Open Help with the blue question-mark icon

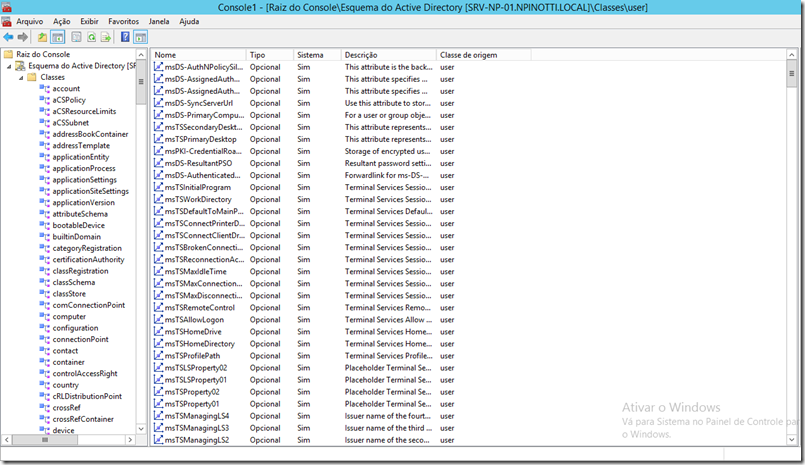click(125, 37)
